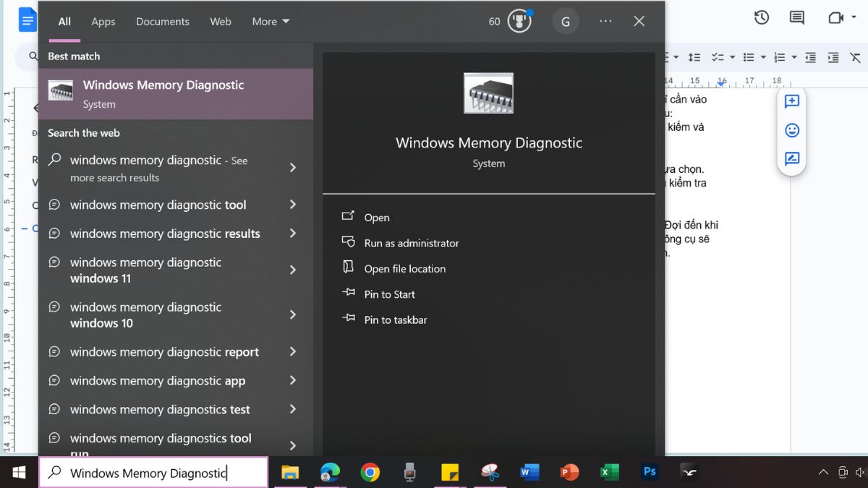This screenshot has width=868, height=488.
Task: Open File Explorer from the taskbar
Action: [x=290, y=473]
